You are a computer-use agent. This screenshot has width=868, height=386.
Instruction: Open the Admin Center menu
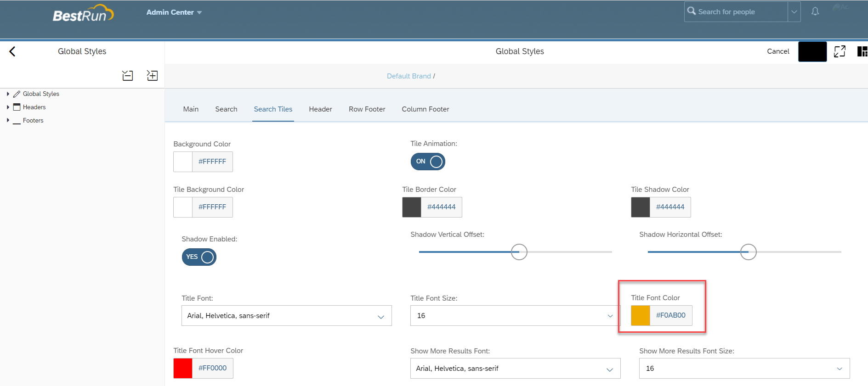[x=174, y=12]
